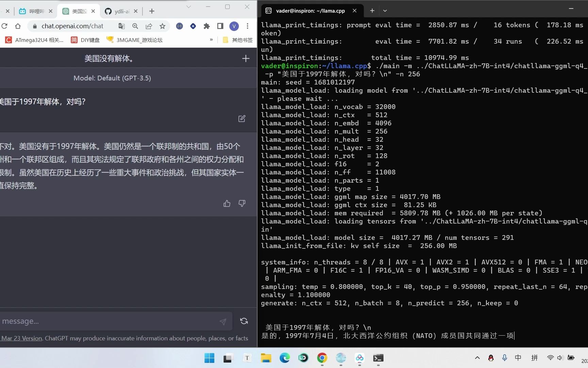The image size is (588, 368).
Task: Launch Windows Terminal from the taskbar
Action: tap(378, 358)
